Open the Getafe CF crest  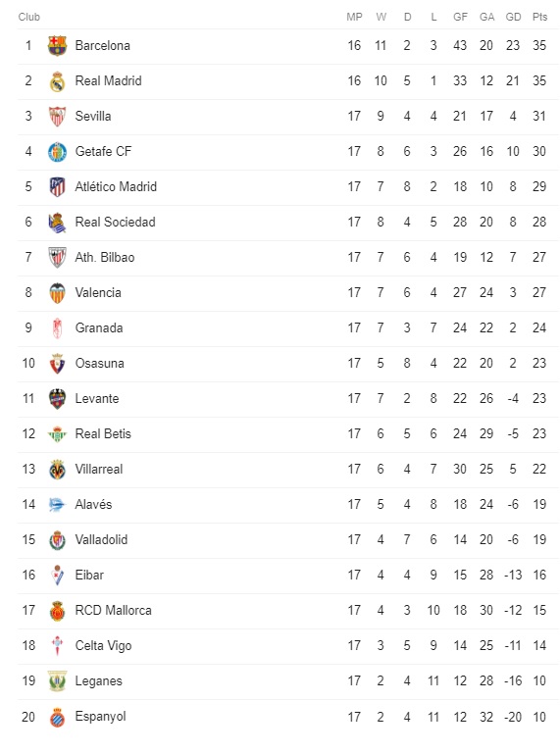57,152
